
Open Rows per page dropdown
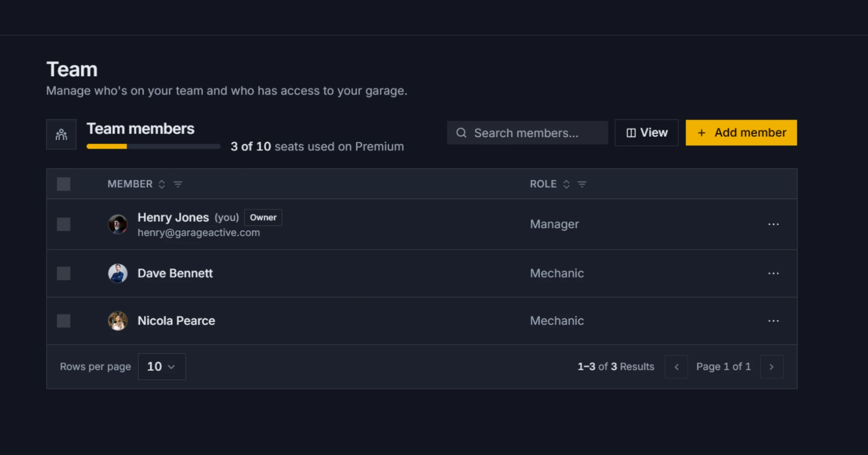click(162, 366)
